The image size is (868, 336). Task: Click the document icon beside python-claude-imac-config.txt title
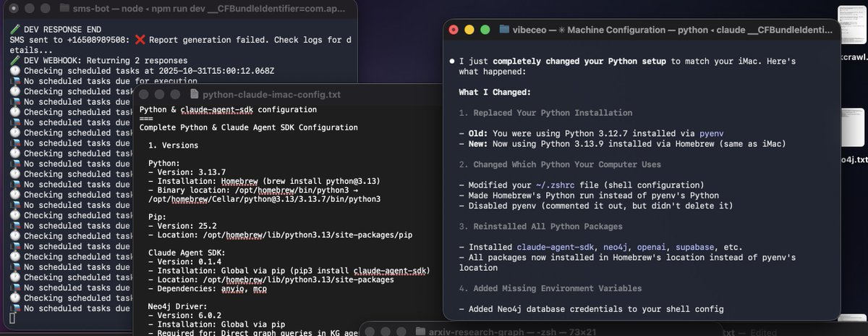coord(193,95)
